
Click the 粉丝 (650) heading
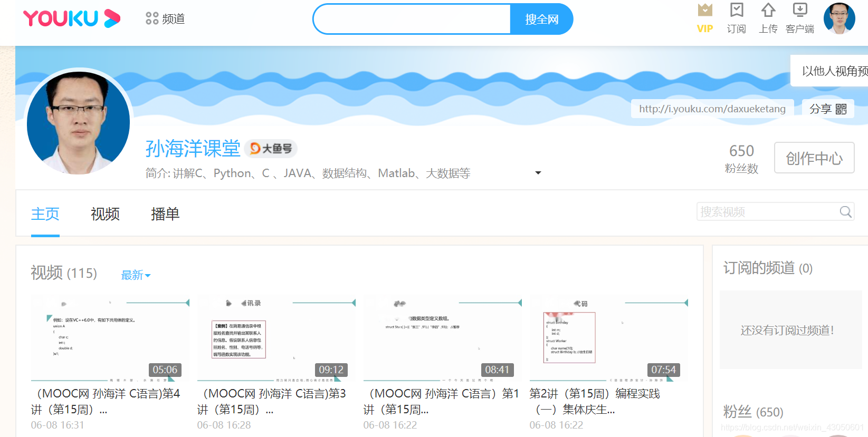[x=753, y=412]
